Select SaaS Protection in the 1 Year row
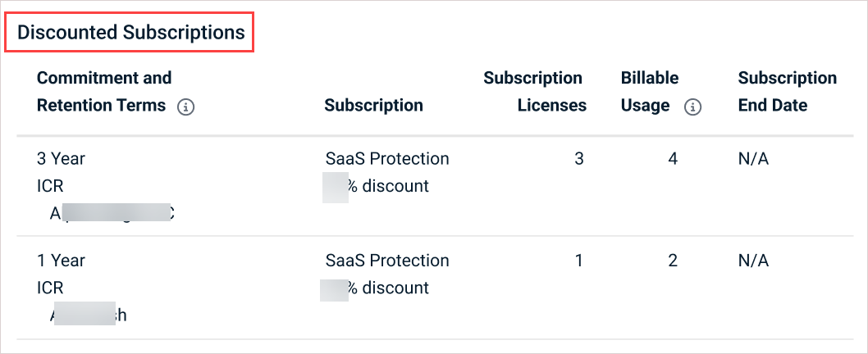Viewport: 868px width, 354px height. coord(387,261)
